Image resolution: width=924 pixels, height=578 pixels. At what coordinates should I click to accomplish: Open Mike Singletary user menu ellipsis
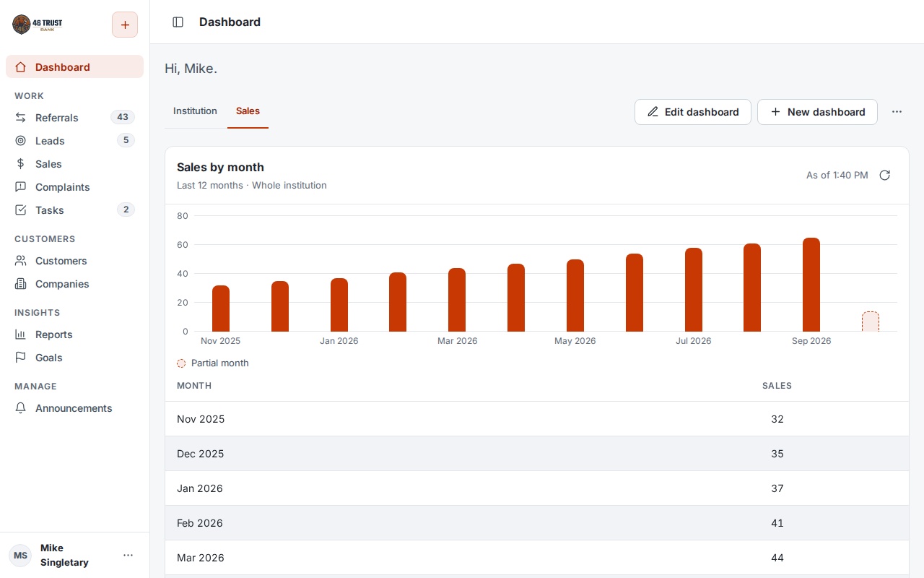click(x=128, y=555)
